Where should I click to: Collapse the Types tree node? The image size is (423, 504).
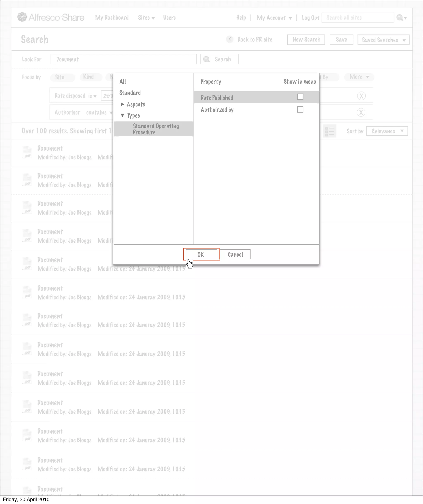pyautogui.click(x=122, y=115)
